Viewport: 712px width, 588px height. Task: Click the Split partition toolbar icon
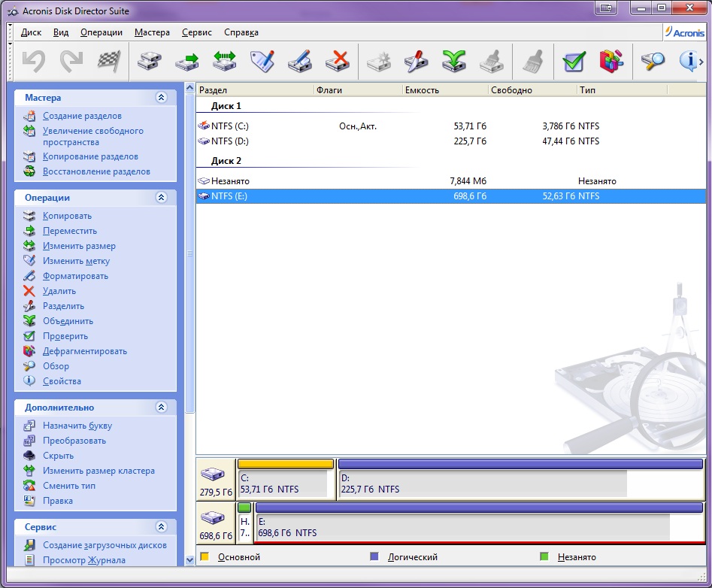click(x=416, y=62)
